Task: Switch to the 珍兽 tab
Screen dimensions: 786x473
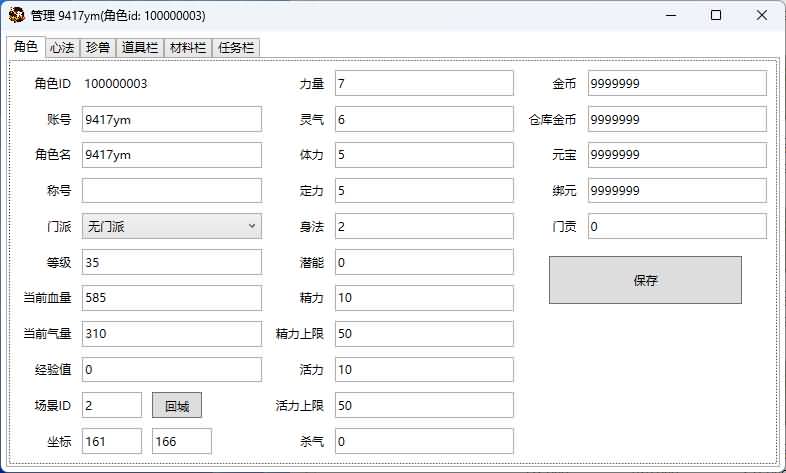Action: 98,48
